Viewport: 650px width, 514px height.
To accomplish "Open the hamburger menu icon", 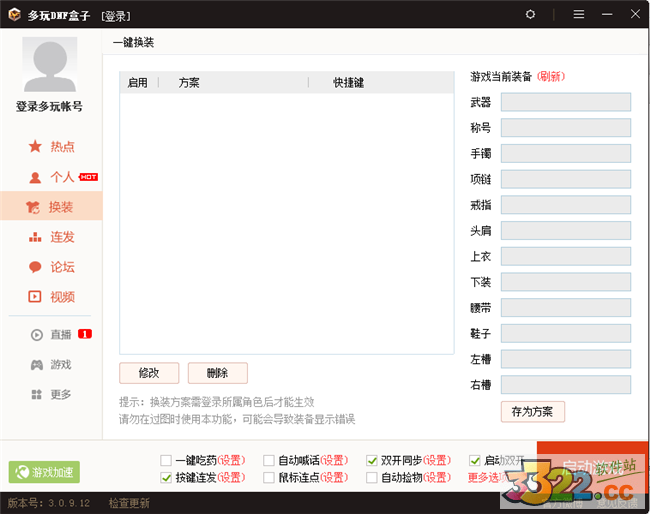I will tap(579, 15).
